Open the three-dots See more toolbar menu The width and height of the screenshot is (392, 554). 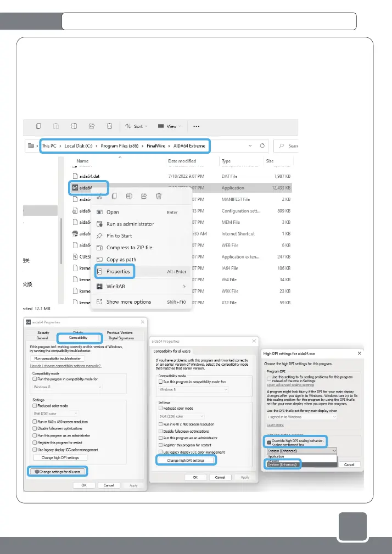coord(197,126)
